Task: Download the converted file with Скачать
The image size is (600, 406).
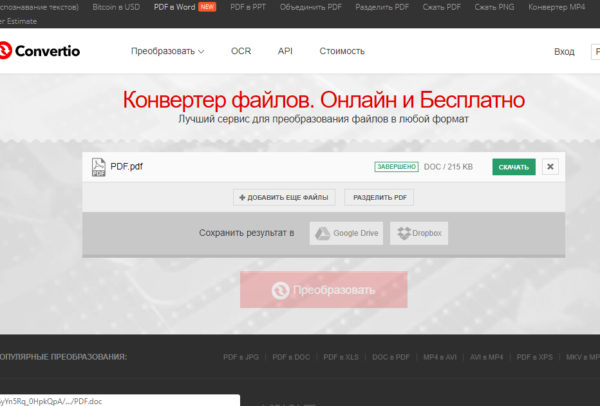Action: [x=514, y=167]
